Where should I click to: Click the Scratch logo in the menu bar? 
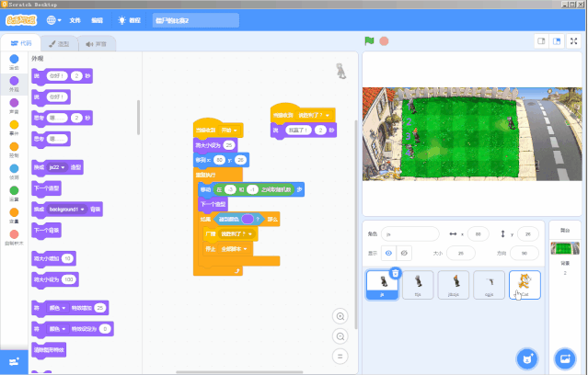tap(21, 20)
